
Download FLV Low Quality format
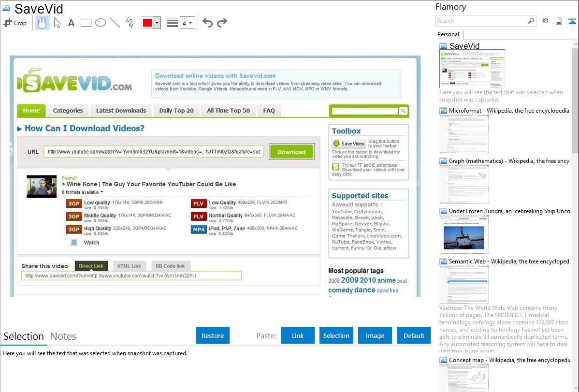coord(198,203)
